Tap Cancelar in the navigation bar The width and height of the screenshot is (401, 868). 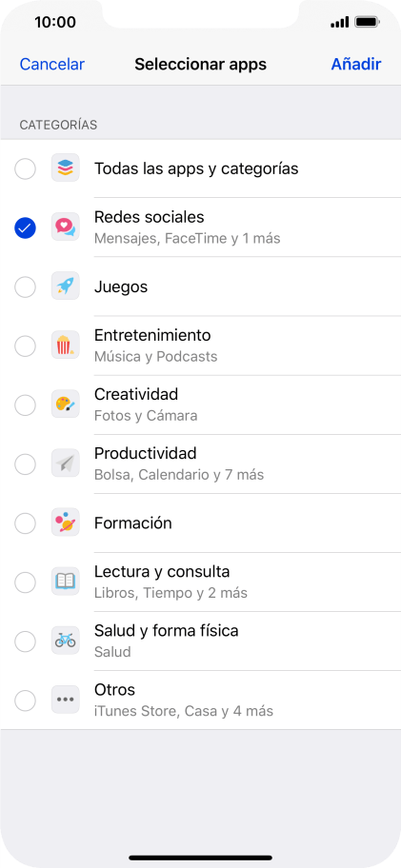tap(52, 64)
